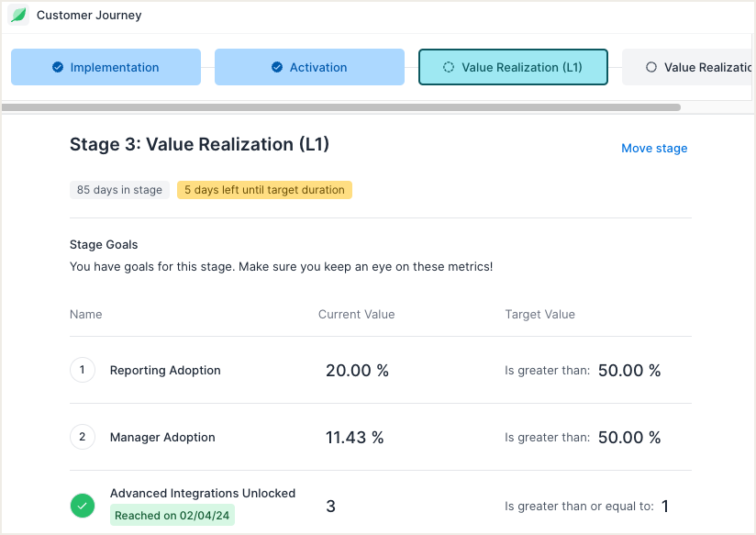Click the 5 days left target duration badge
Screen dimensions: 756x535
tap(263, 190)
